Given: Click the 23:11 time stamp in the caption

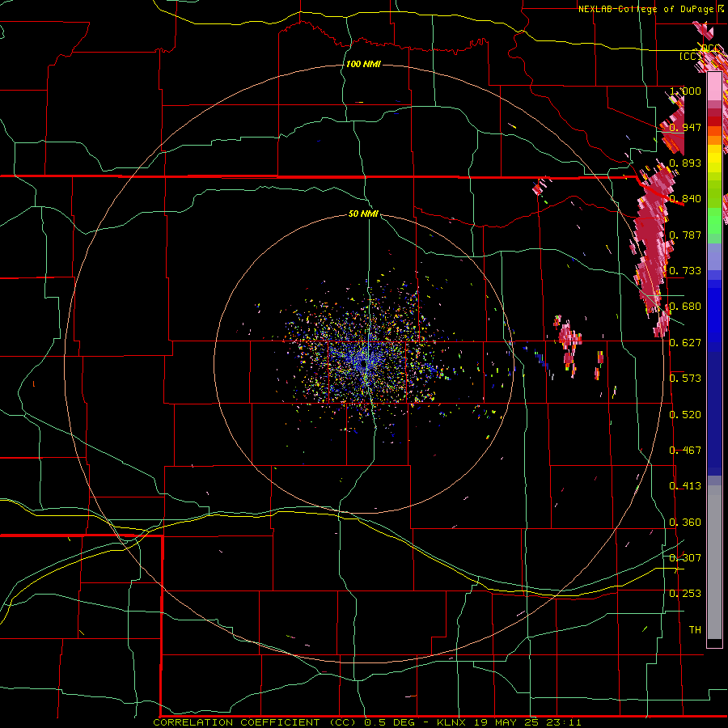Looking at the screenshot, I should 564,722.
